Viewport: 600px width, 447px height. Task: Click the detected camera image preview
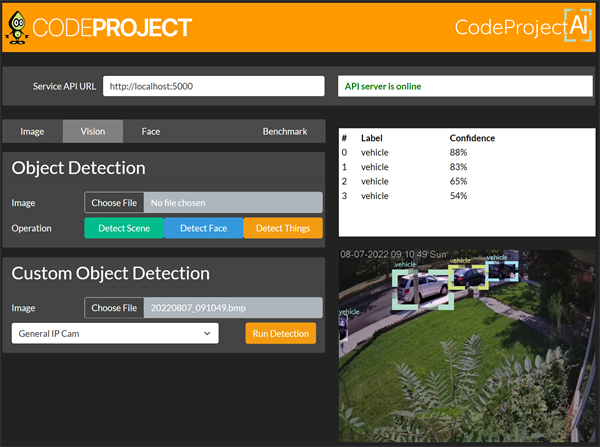[467, 346]
